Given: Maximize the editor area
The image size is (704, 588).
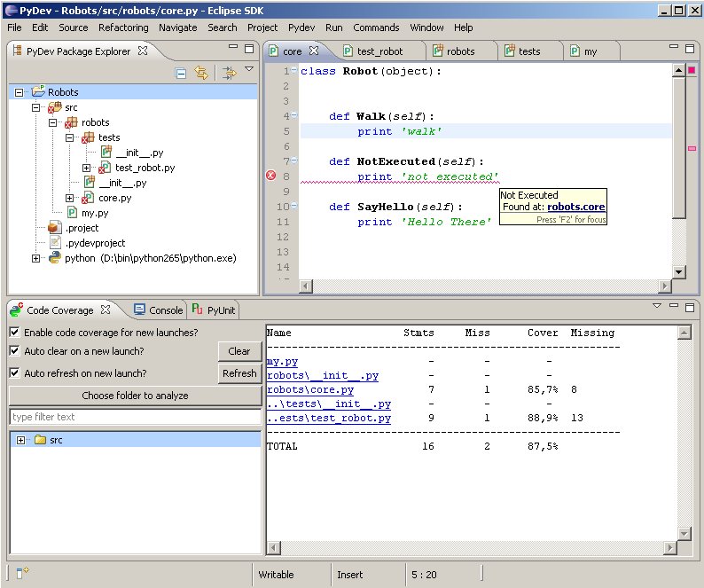Looking at the screenshot, I should pyautogui.click(x=690, y=49).
